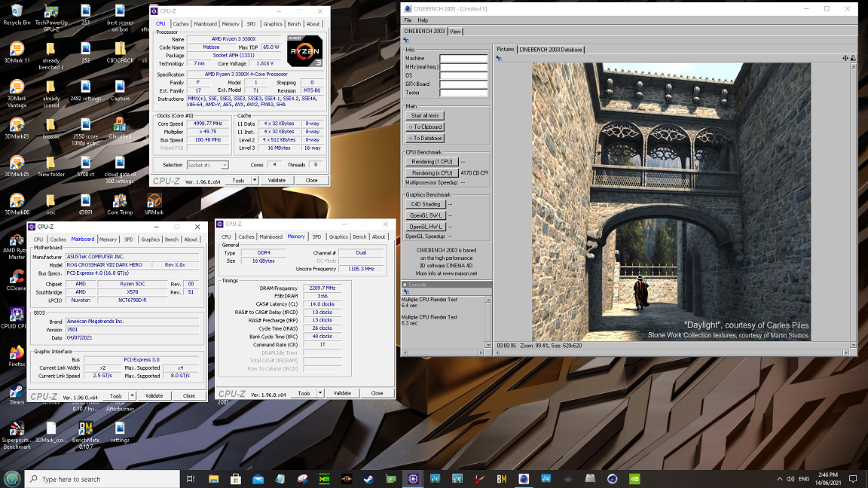Select the CCleaner desktop shortcut
The height and width of the screenshot is (488, 868).
tap(17, 279)
